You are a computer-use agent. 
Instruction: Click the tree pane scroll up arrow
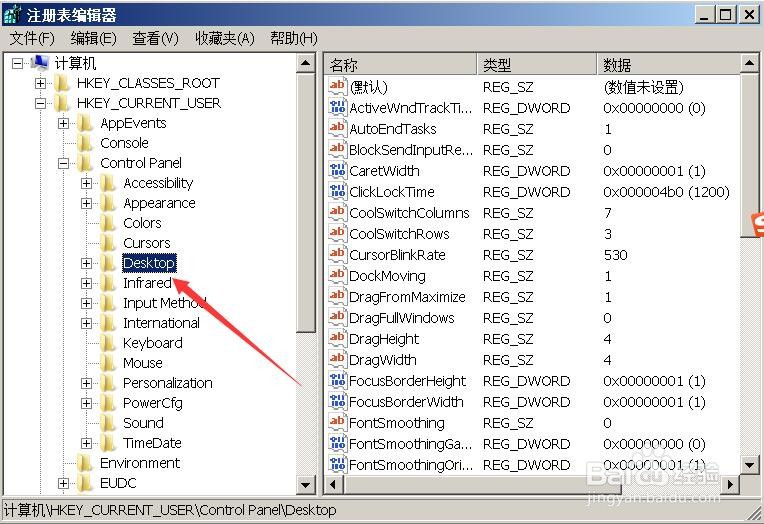tap(306, 63)
